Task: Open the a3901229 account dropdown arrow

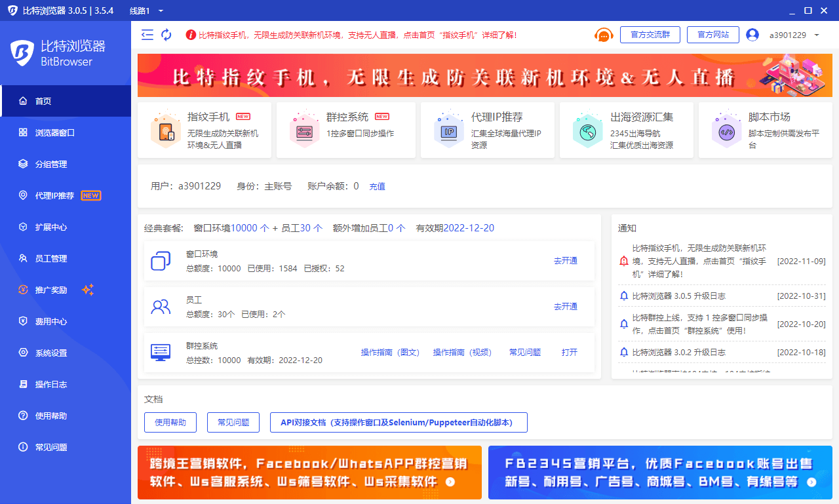Action: tap(817, 35)
